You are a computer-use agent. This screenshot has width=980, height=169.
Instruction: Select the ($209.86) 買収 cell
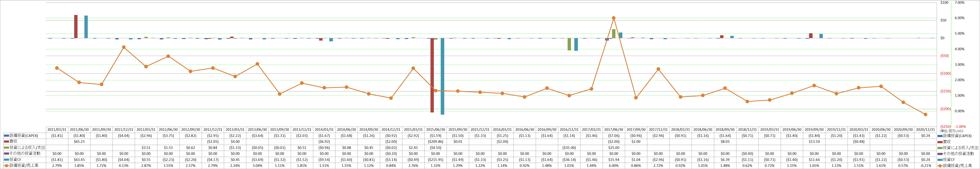[x=436, y=142]
